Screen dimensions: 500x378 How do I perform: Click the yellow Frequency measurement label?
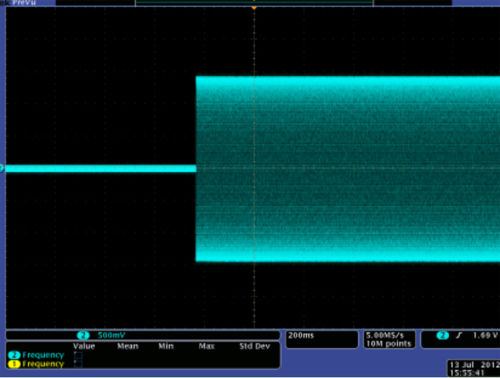(43, 364)
